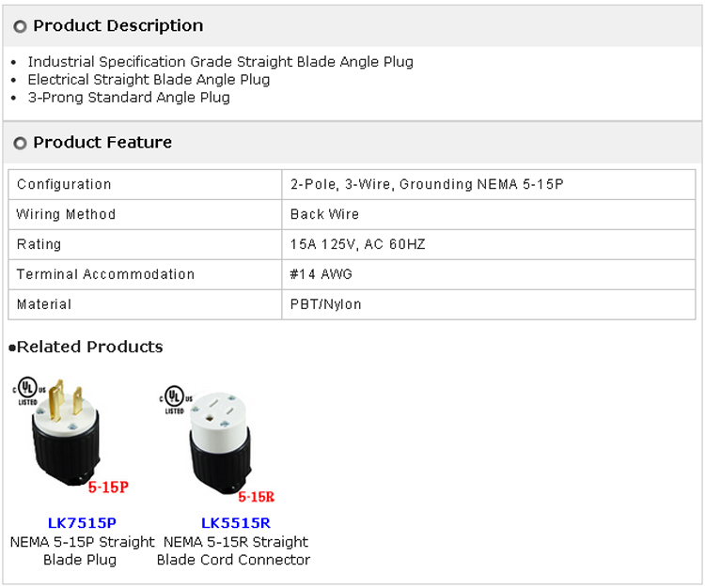Screen dimensions: 705x588
Task: Click the UL Listed logo above LK5515R connector
Action: pyautogui.click(x=175, y=397)
